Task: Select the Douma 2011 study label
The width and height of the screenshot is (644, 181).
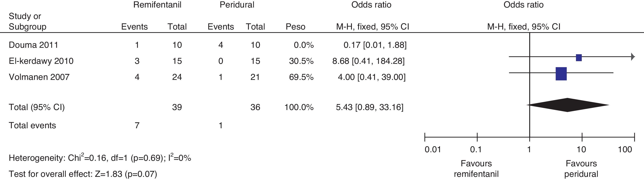Action: click(33, 45)
